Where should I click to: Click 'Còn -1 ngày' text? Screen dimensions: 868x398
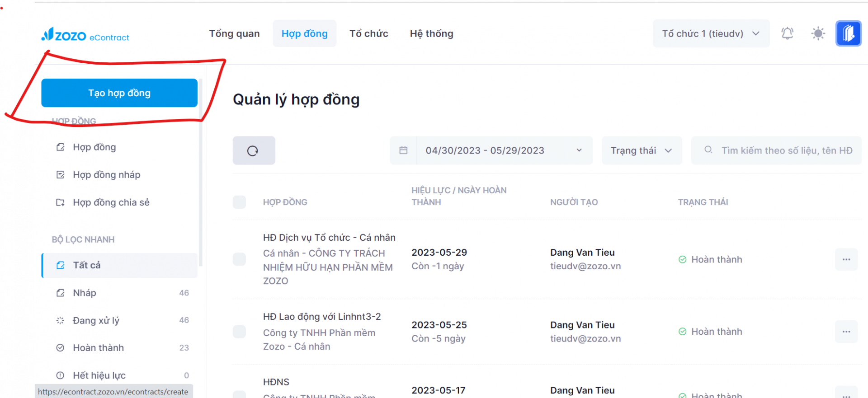coord(438,266)
